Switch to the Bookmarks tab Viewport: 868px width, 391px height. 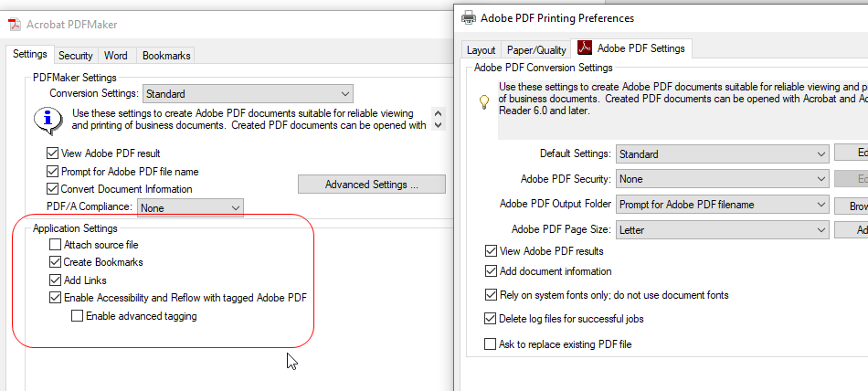pyautogui.click(x=166, y=56)
